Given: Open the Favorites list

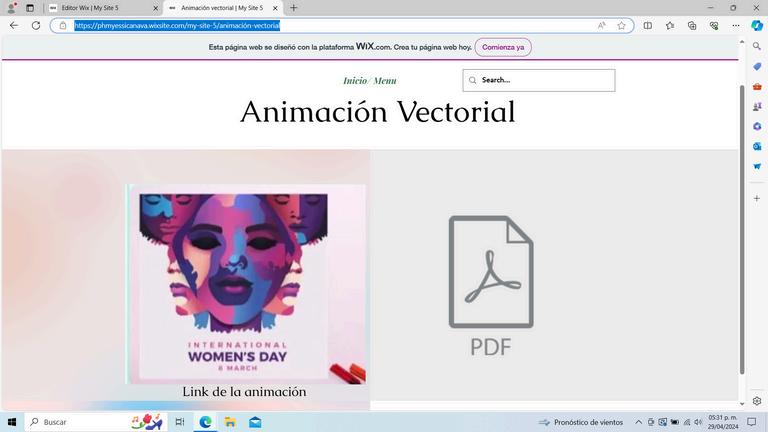Looking at the screenshot, I should click(670, 25).
